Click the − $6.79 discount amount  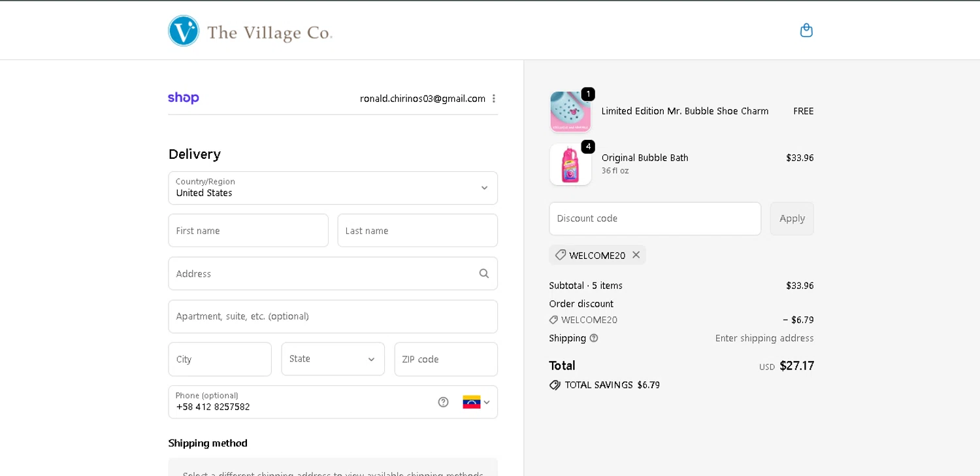[798, 320]
